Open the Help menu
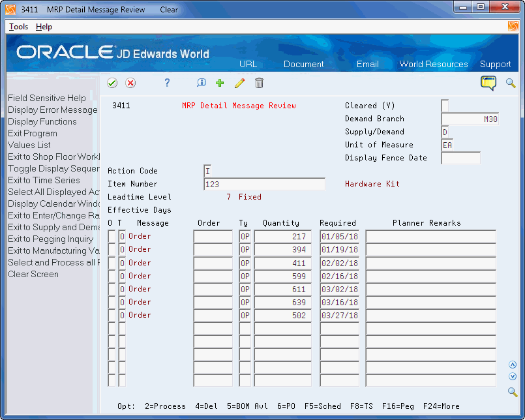Viewport: 525px width, 420px height. (x=44, y=27)
